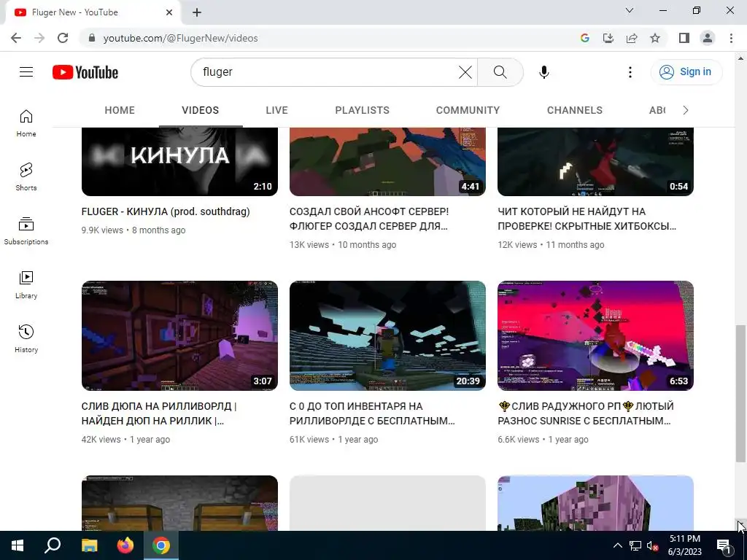Screen dimensions: 747x560
Task: Click the scrollbar up arrow
Action: coord(740,58)
